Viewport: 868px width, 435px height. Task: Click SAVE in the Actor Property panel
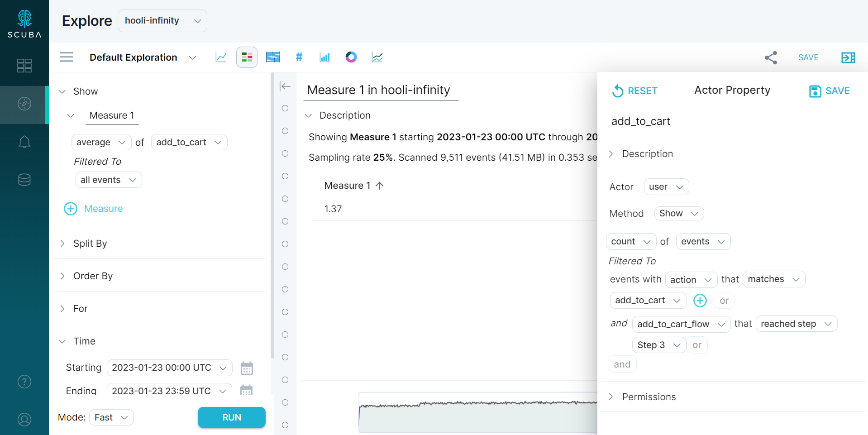click(x=830, y=91)
